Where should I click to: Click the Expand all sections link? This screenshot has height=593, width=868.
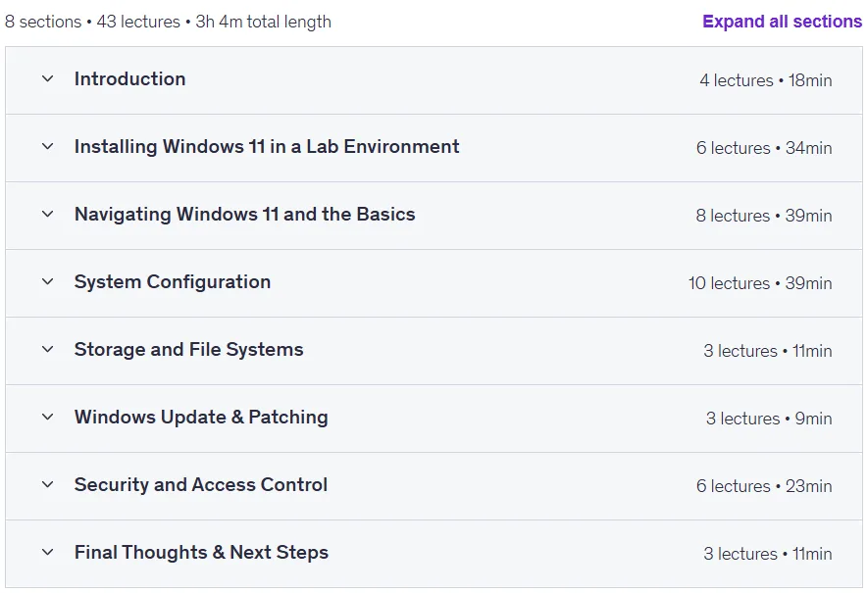[x=782, y=21]
